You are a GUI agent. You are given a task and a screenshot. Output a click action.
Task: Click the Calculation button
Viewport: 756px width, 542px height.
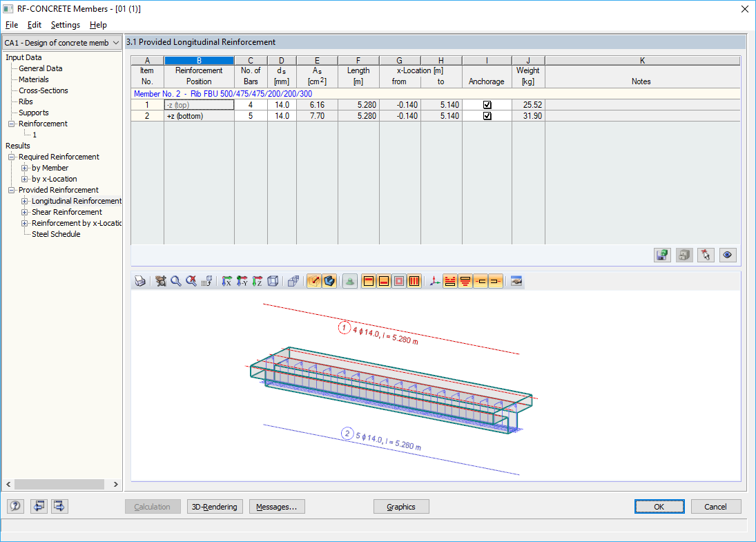(x=153, y=507)
